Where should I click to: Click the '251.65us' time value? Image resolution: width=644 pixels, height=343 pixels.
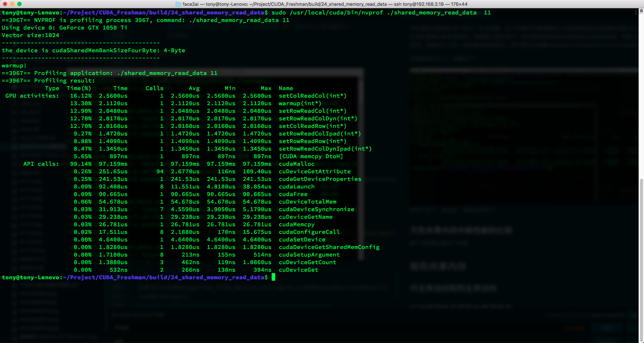(x=113, y=171)
